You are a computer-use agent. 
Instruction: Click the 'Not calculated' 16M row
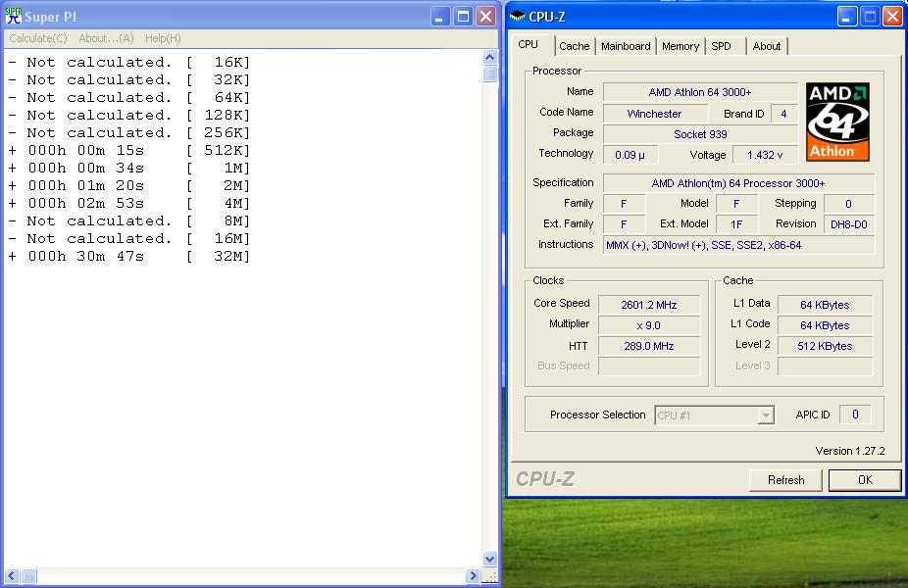(x=129, y=239)
